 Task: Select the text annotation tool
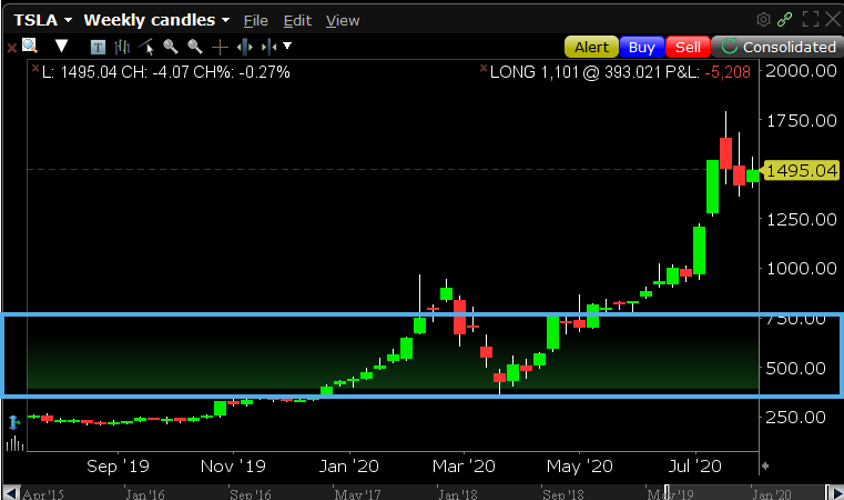(x=98, y=46)
